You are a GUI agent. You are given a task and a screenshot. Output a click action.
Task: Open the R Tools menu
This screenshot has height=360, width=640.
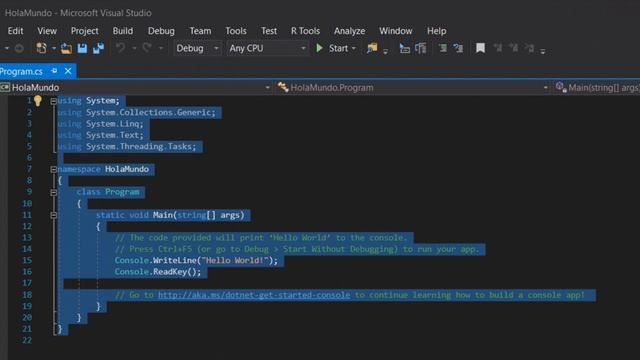(305, 31)
